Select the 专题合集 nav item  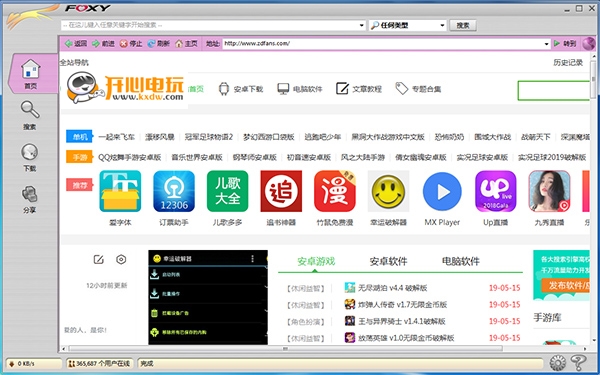click(x=418, y=89)
